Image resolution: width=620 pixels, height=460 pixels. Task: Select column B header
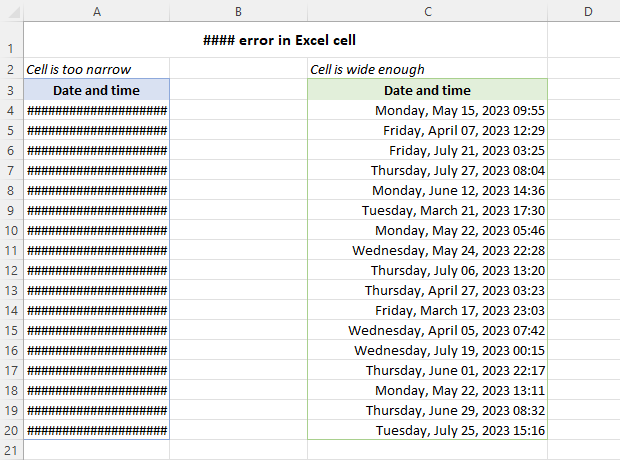tap(238, 11)
